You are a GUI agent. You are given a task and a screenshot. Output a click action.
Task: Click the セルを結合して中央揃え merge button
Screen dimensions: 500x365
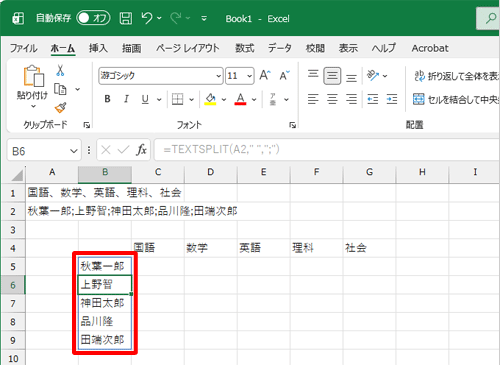click(456, 99)
